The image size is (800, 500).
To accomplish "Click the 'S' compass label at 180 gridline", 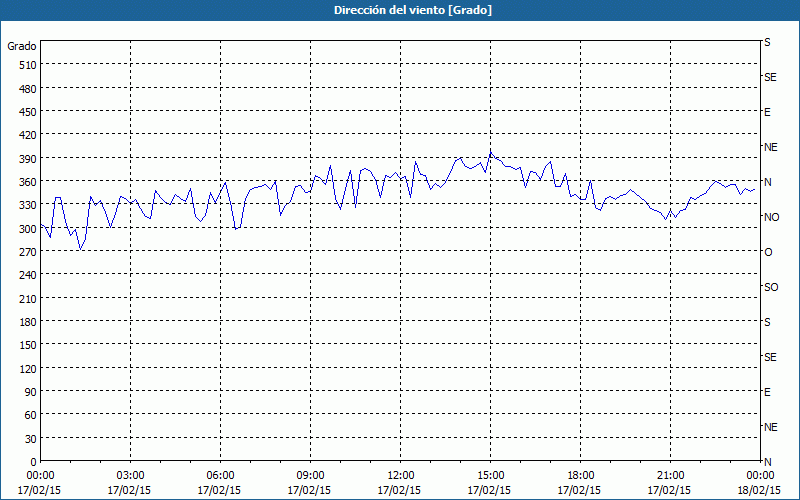I will click(767, 322).
